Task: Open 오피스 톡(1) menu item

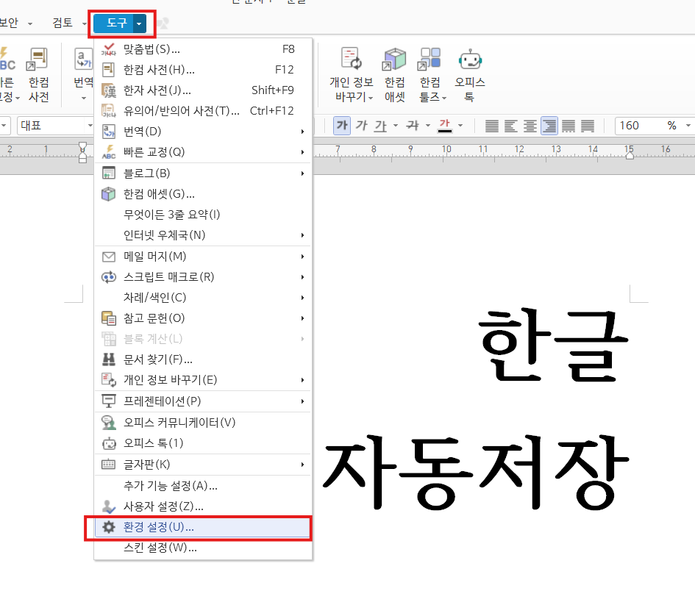Action: click(x=203, y=443)
